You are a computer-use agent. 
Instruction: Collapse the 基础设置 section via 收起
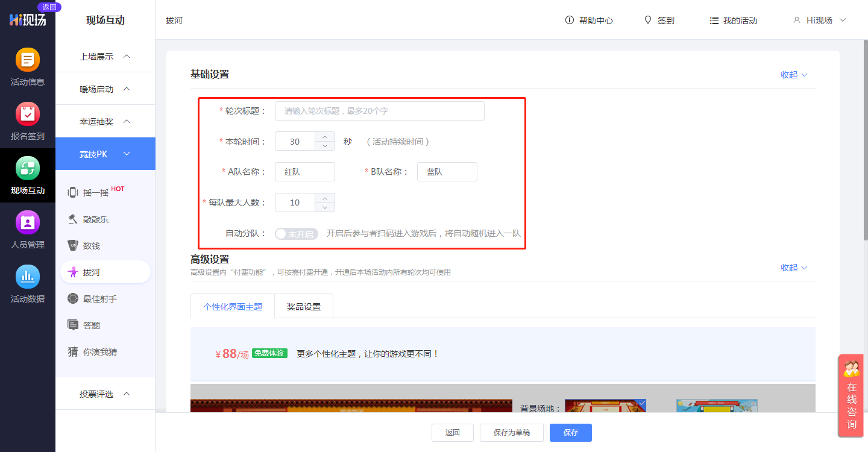tap(793, 75)
